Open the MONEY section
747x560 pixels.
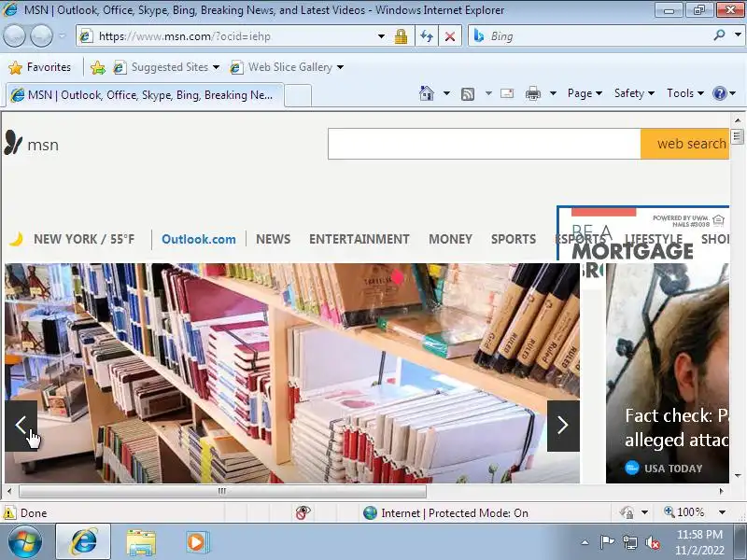(450, 239)
